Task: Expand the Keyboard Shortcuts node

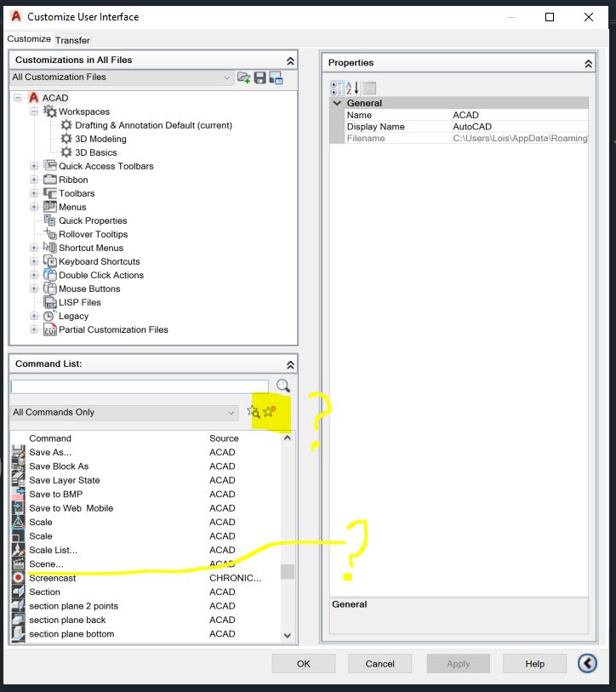Action: pyautogui.click(x=34, y=261)
